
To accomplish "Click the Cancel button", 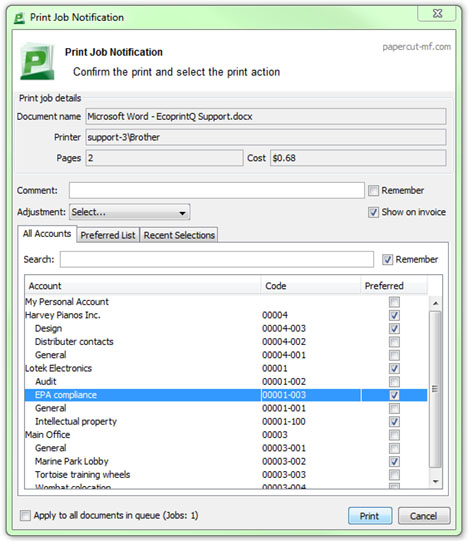I will click(x=424, y=516).
